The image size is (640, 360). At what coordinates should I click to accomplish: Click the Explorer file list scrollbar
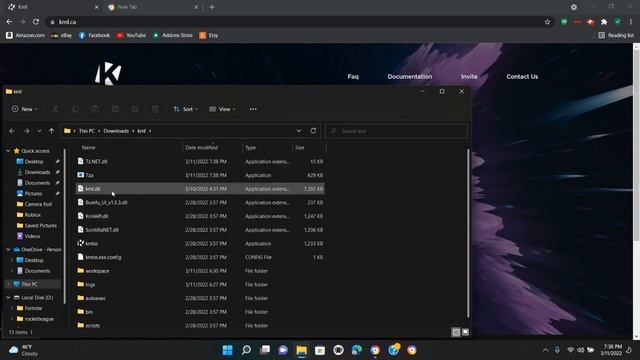[468, 233]
